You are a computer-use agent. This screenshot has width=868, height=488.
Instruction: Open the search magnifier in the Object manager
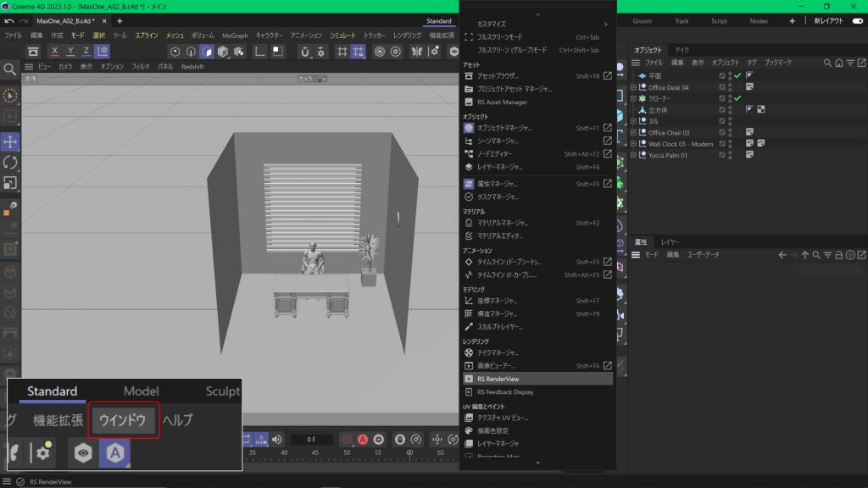click(x=828, y=63)
